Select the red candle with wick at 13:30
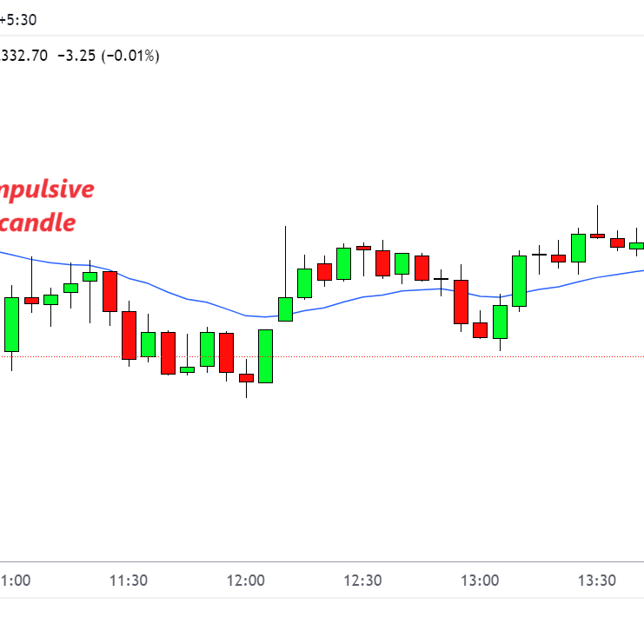The width and height of the screenshot is (644, 644). (x=597, y=235)
